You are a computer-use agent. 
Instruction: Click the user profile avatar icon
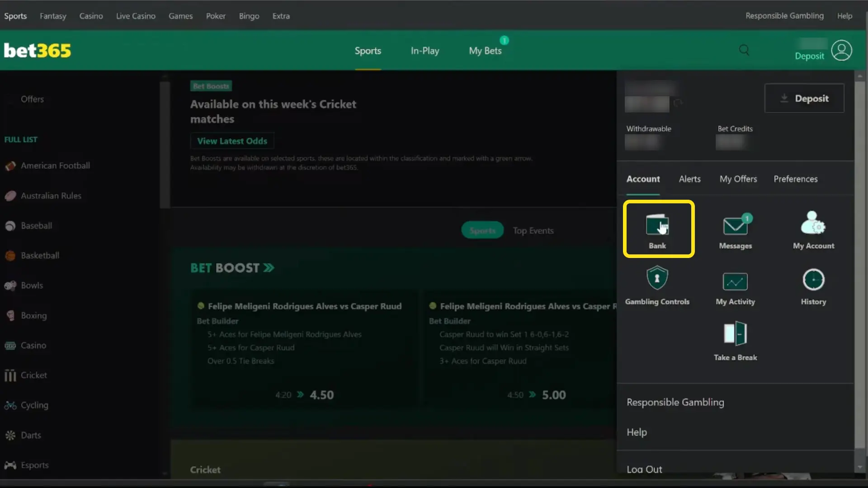pos(841,50)
